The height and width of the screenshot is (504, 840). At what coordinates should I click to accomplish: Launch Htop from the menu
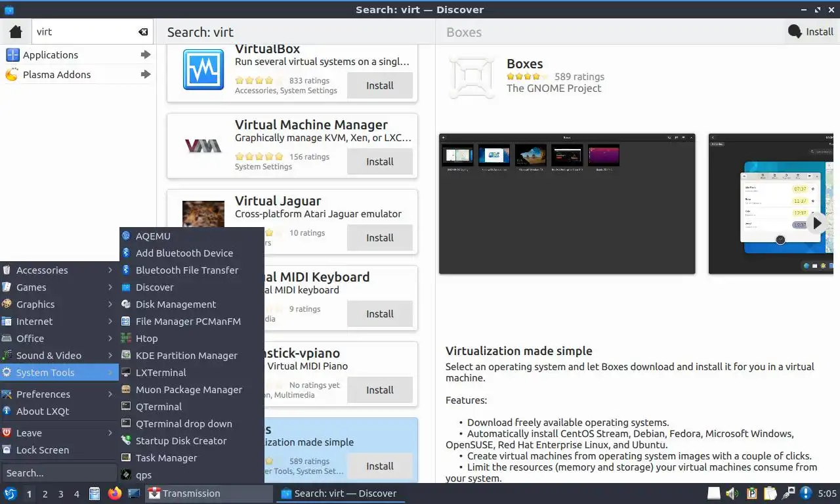tap(192, 339)
